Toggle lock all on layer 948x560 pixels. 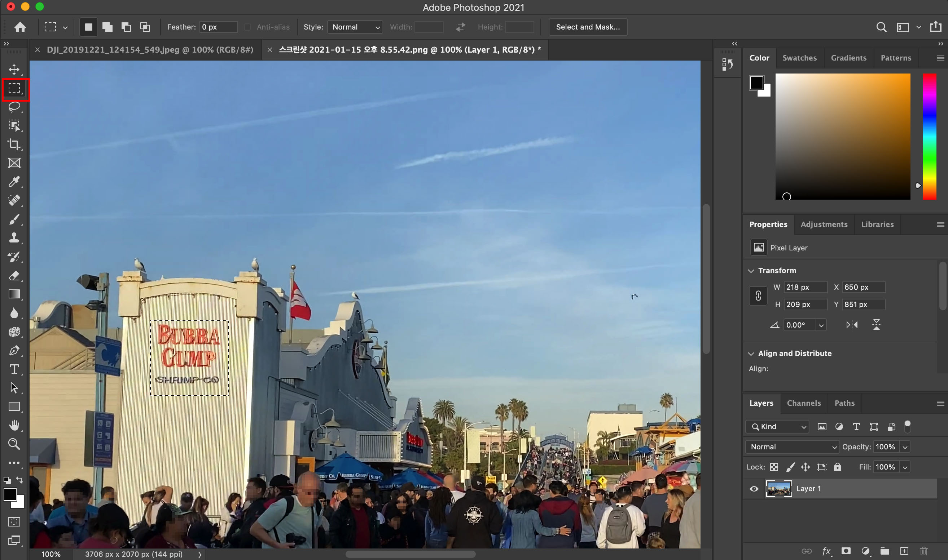point(837,467)
